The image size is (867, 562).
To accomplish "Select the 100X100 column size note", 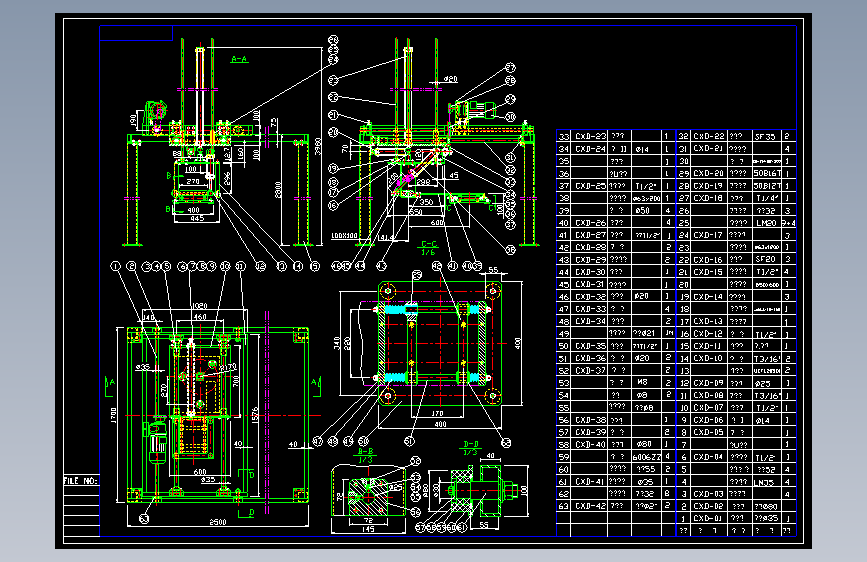I will (344, 236).
